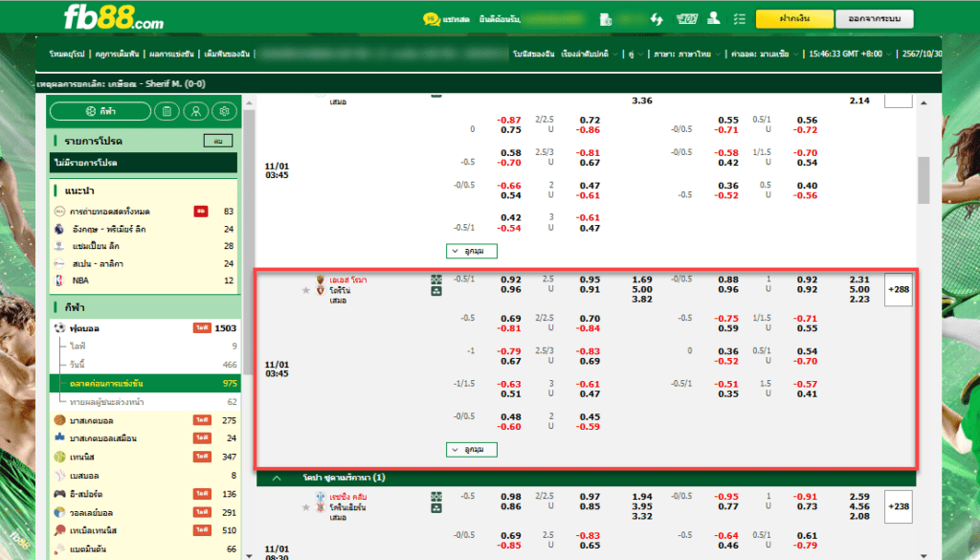The image size is (980, 560).
Task: Click เรซซิ่ง คลับ 1X2 odds 1.94
Action: (x=642, y=496)
